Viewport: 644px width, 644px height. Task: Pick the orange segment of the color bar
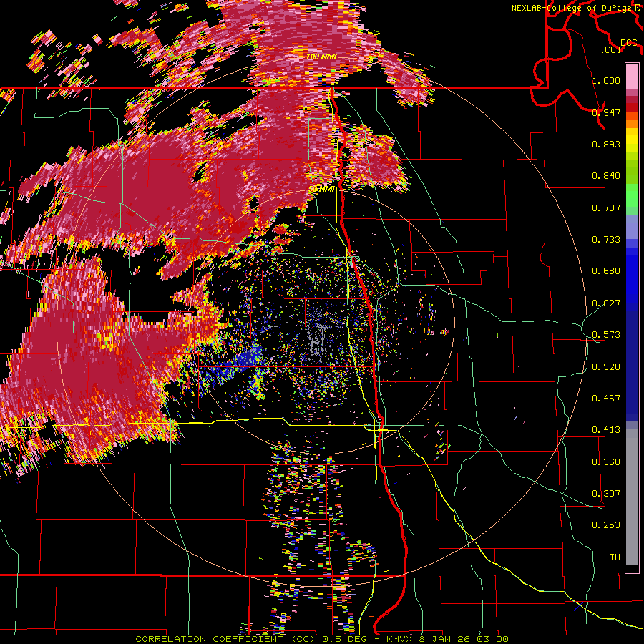[632, 123]
